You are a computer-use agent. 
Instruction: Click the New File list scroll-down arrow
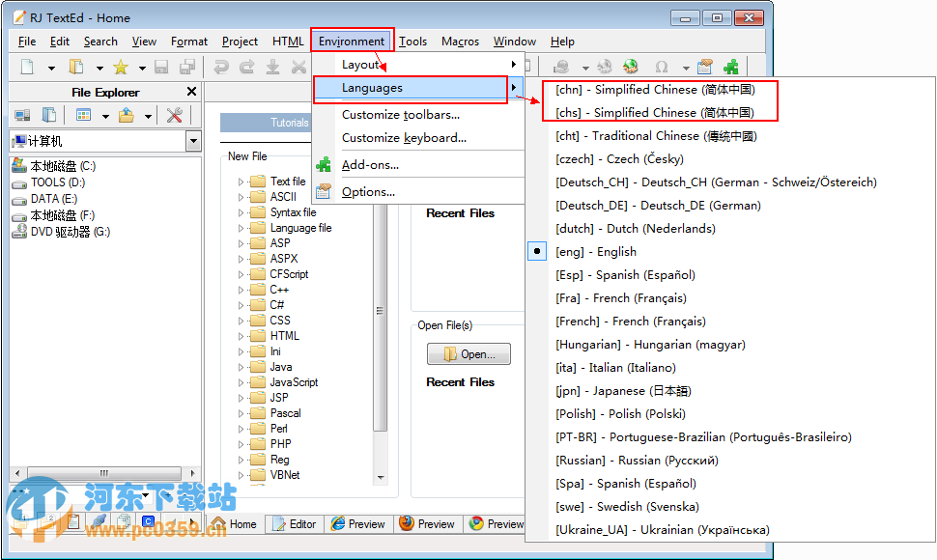tap(381, 478)
